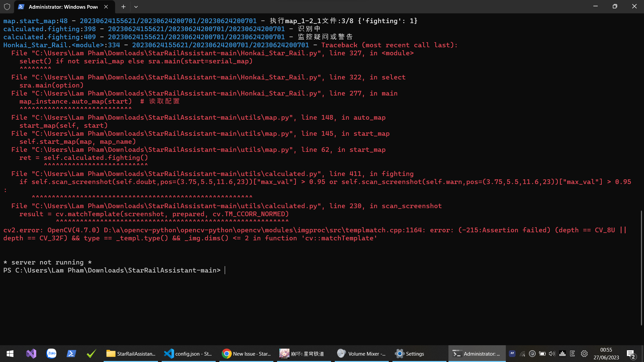Select the Visual Studio taskbar icon
The height and width of the screenshot is (362, 644).
31,353
